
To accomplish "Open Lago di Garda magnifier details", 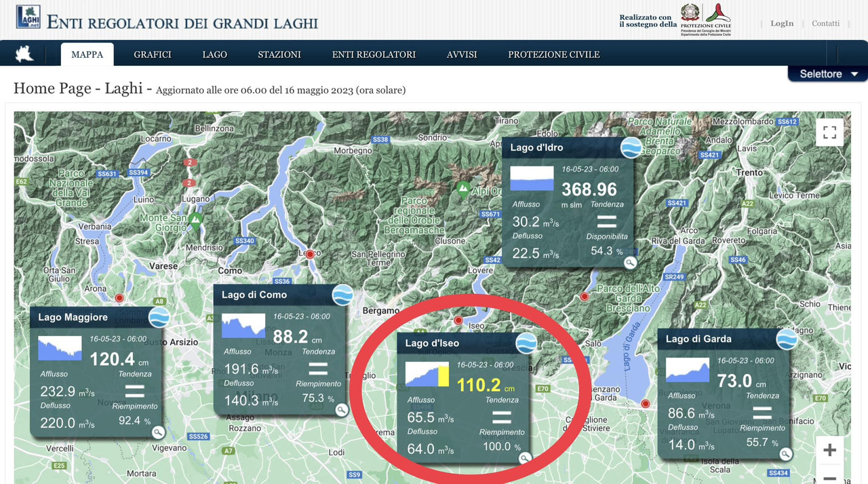I will [x=785, y=454].
